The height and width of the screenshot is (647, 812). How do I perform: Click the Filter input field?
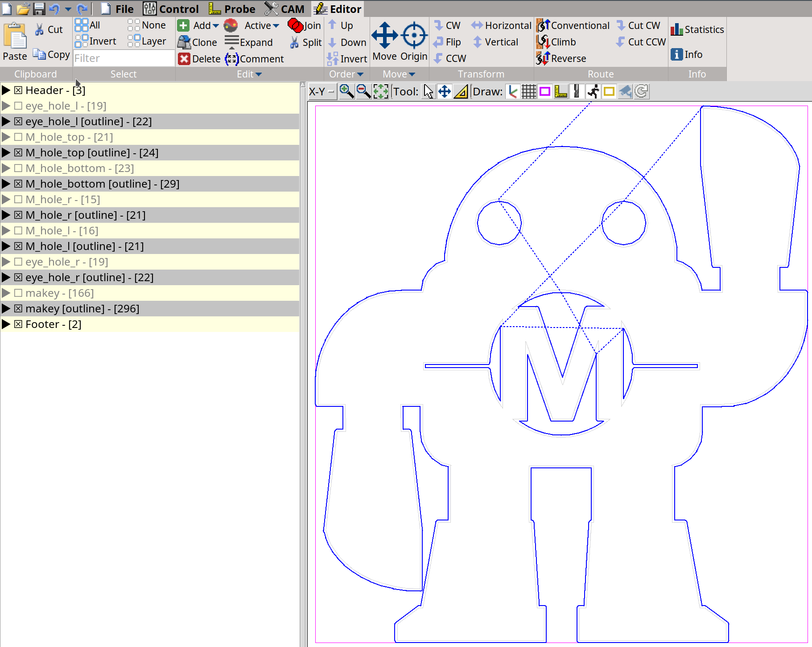coord(124,58)
